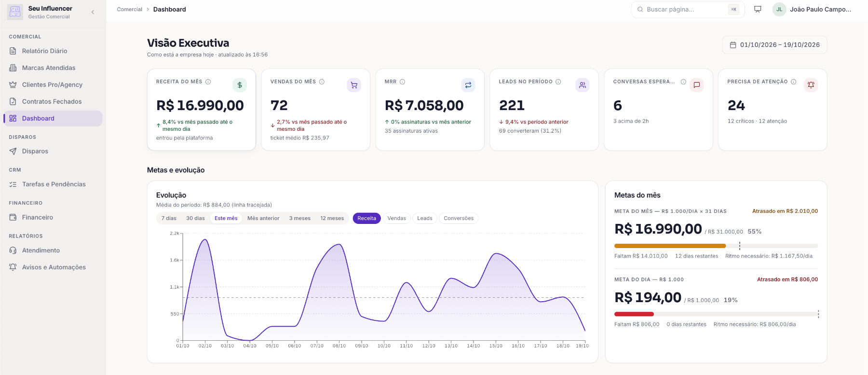868x375 pixels.
Task: Click the dollar icon on Receita do Mês card
Action: pyautogui.click(x=240, y=85)
